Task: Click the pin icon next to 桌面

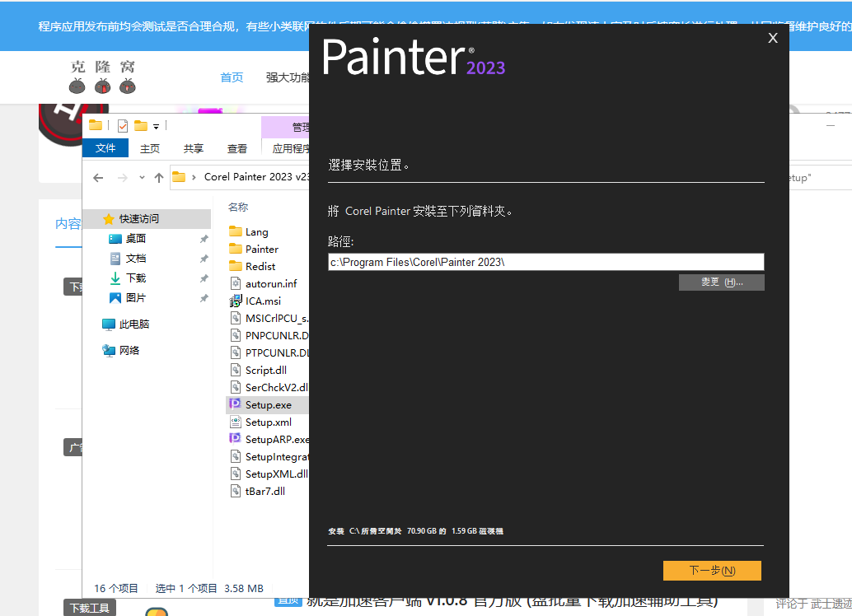Action: pyautogui.click(x=204, y=239)
